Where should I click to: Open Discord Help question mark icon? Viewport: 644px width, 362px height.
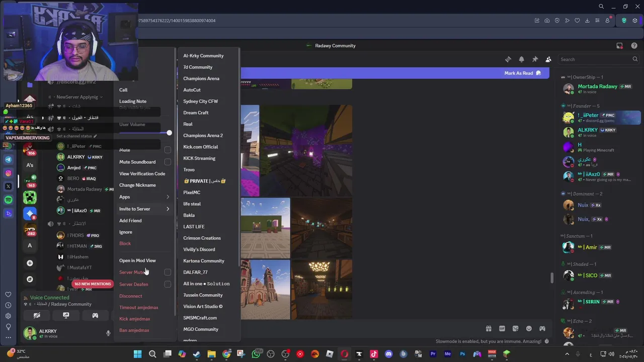(x=634, y=46)
